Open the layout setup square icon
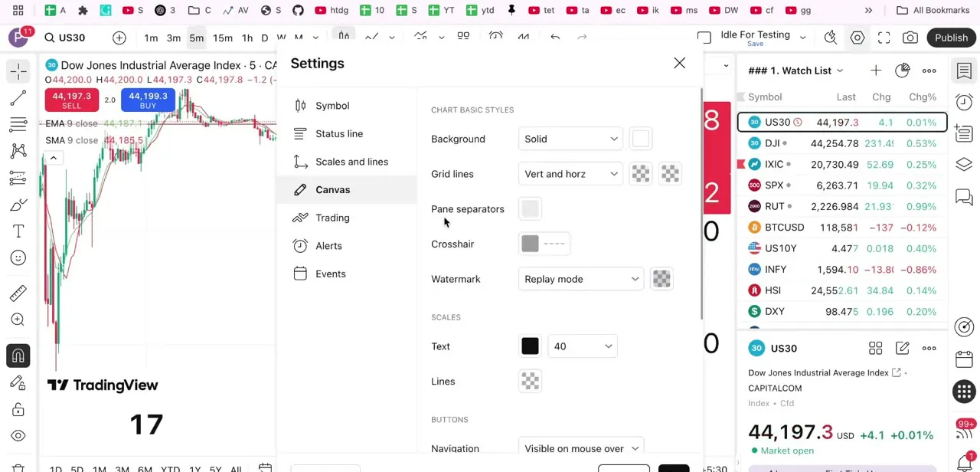 coord(704,38)
